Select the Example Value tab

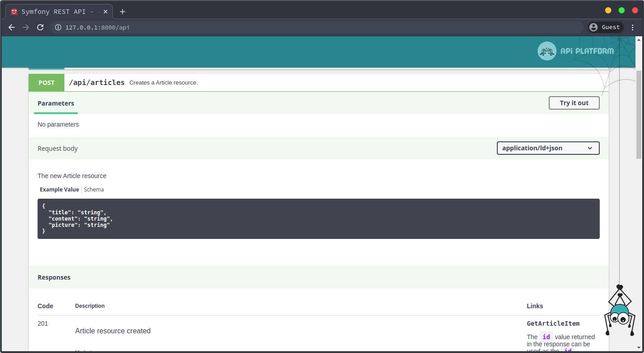59,190
